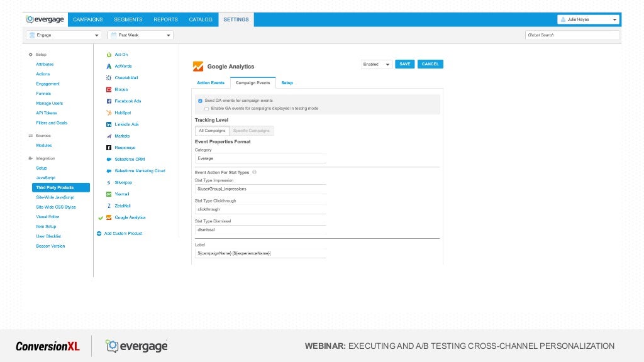The height and width of the screenshot is (362, 644).
Task: Open Third Party Products in sidebar
Action: [x=61, y=187]
